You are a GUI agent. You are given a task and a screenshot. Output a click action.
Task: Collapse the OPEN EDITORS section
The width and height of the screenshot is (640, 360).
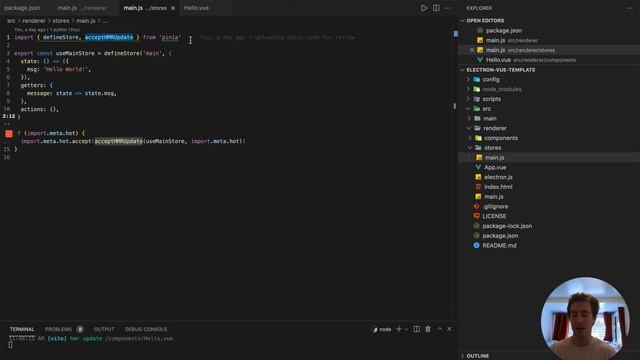[485, 20]
